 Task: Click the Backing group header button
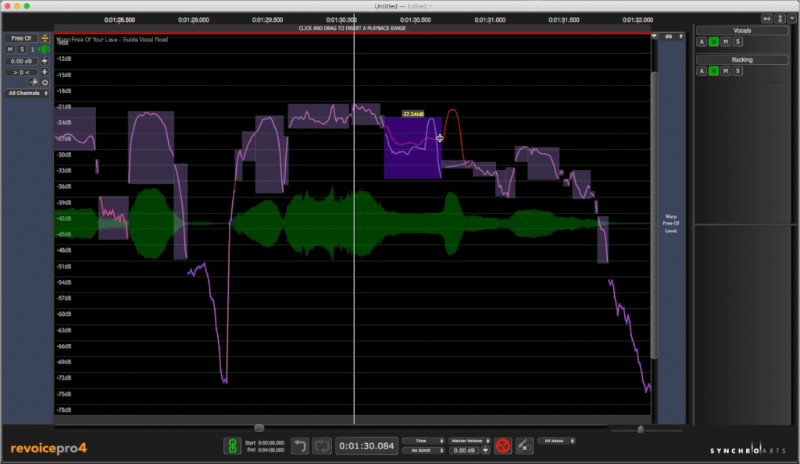coord(742,60)
